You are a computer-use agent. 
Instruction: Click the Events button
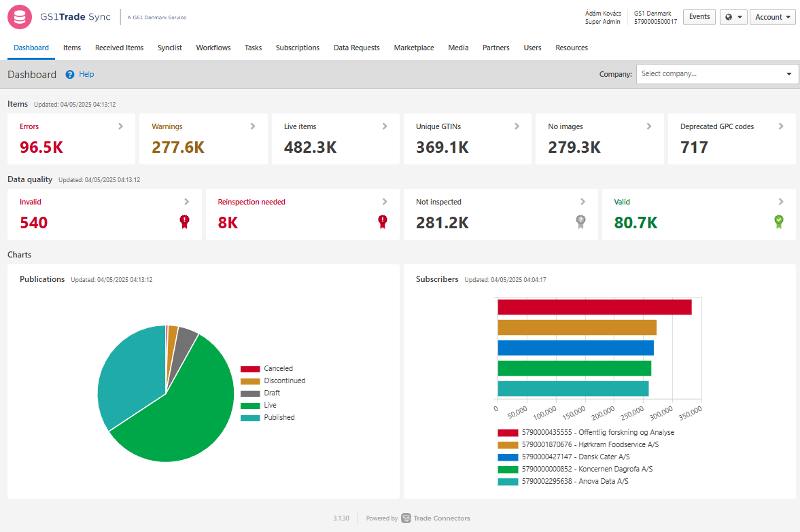(x=699, y=17)
